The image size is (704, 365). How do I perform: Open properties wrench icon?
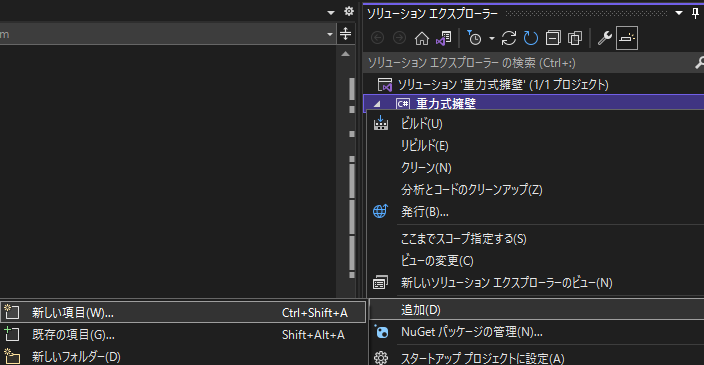click(604, 39)
